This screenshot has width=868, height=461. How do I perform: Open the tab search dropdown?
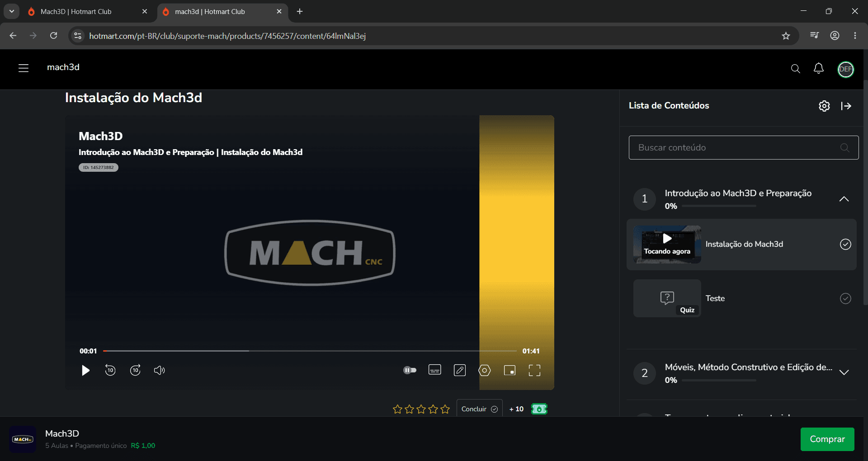click(12, 11)
